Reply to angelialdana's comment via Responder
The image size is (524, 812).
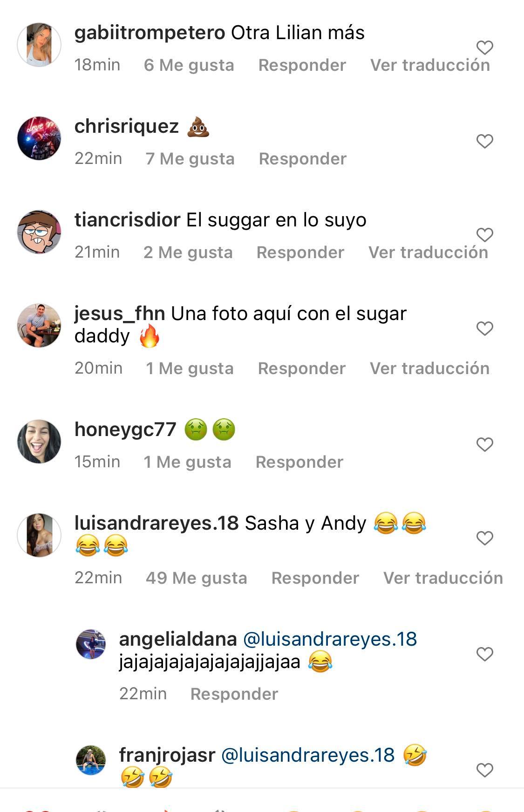coord(234,694)
